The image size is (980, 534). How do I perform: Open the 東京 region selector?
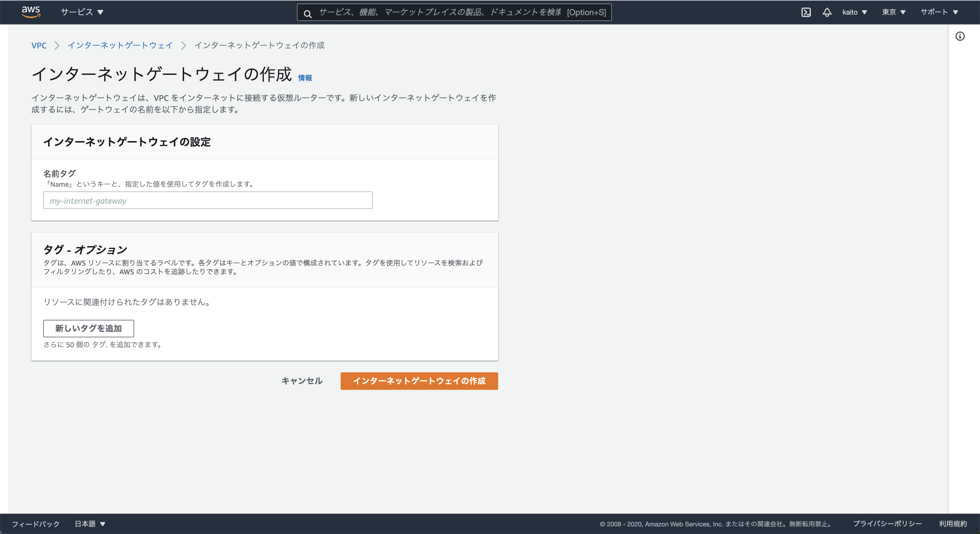tap(893, 12)
